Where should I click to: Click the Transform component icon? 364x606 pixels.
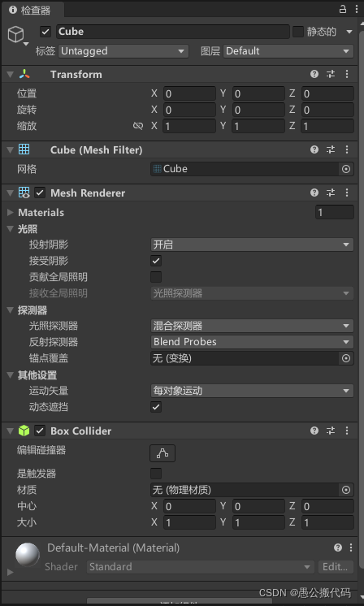click(24, 74)
